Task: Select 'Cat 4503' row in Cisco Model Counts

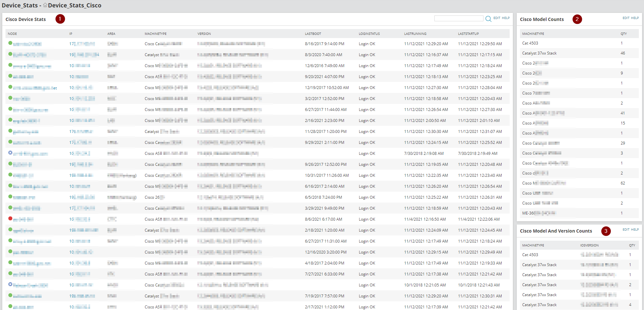Action: (579, 43)
